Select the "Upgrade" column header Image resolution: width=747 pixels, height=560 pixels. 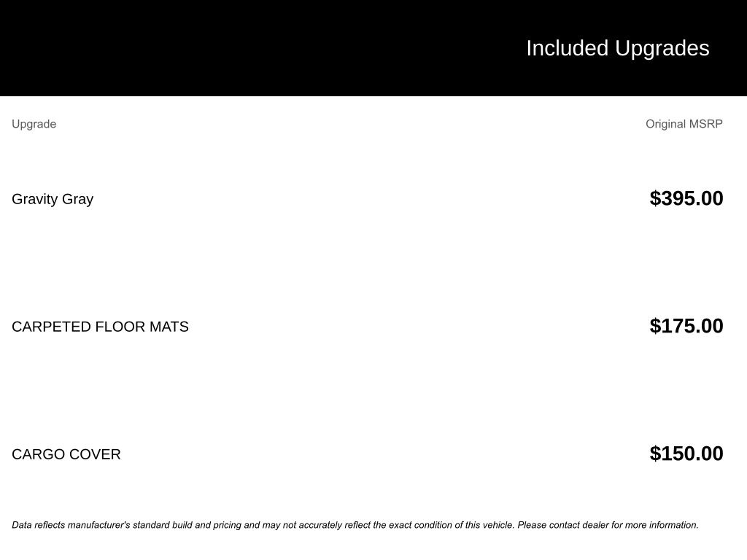pyautogui.click(x=34, y=124)
